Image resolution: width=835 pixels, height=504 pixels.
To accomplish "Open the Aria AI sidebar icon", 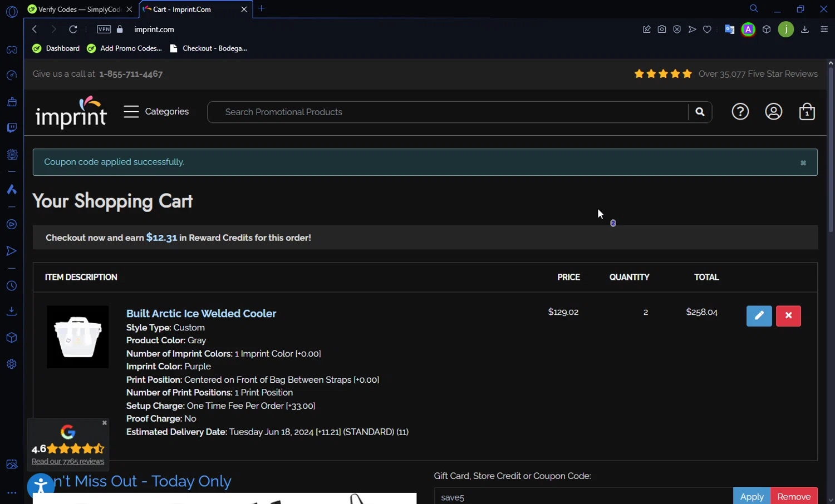I will coord(12,190).
